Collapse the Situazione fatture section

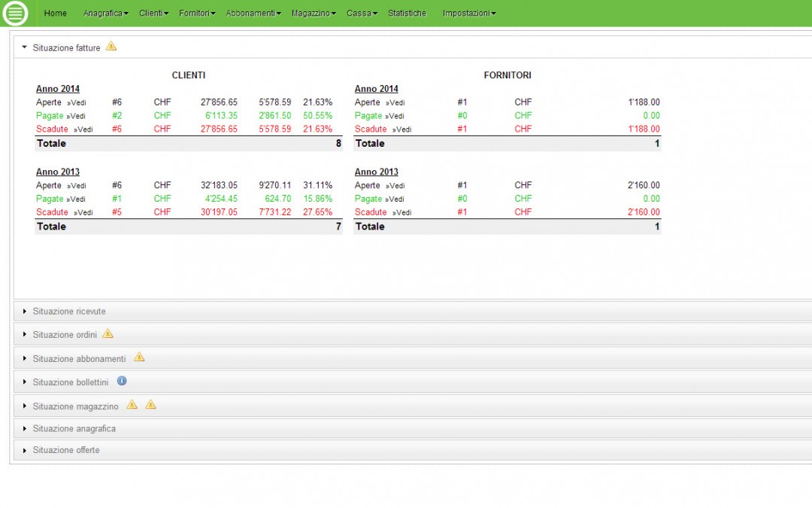tap(67, 47)
